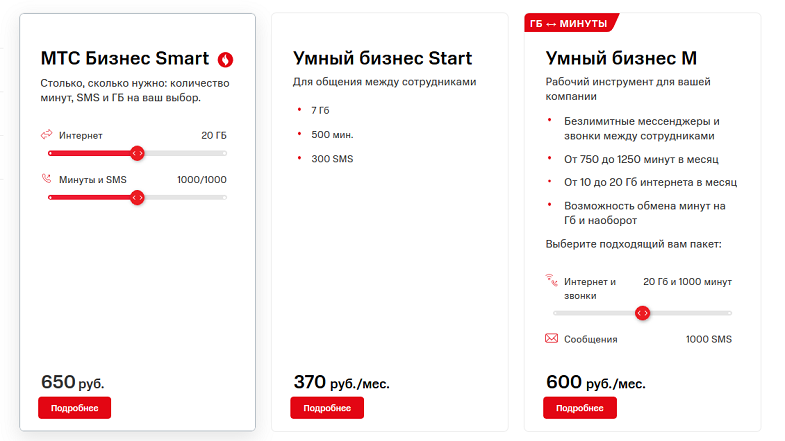Click the Интернет arrows icon

[47, 135]
